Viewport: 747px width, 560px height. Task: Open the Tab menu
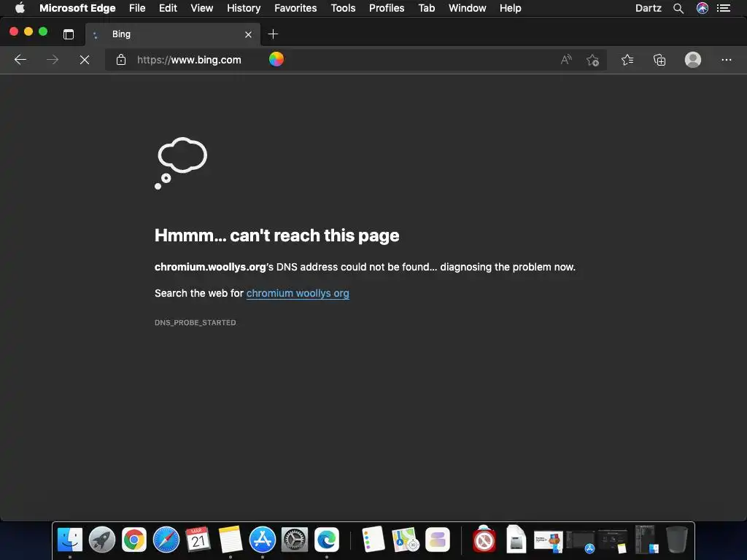426,8
